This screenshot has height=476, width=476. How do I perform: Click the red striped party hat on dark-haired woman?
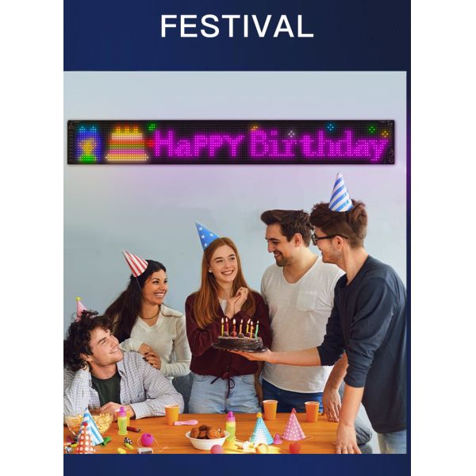tap(136, 263)
